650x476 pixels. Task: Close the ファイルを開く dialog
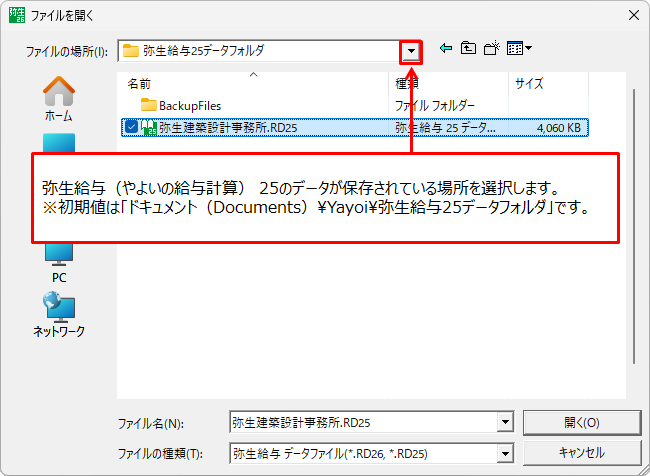[631, 14]
